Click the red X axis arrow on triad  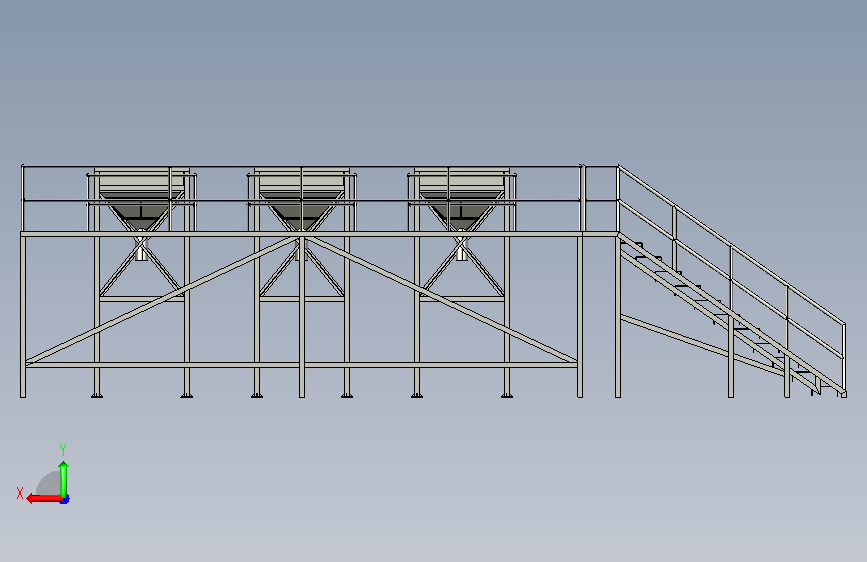point(44,498)
